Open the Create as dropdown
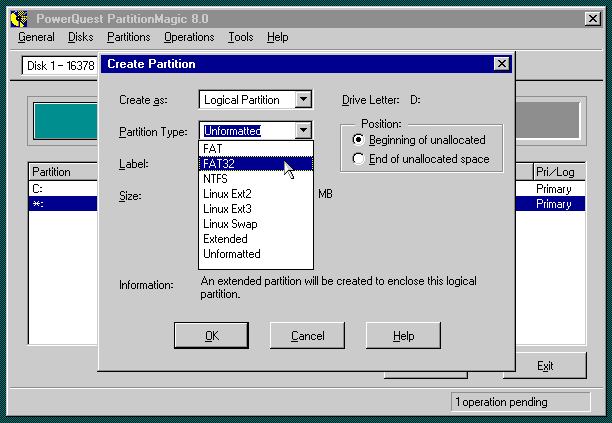 coord(304,100)
